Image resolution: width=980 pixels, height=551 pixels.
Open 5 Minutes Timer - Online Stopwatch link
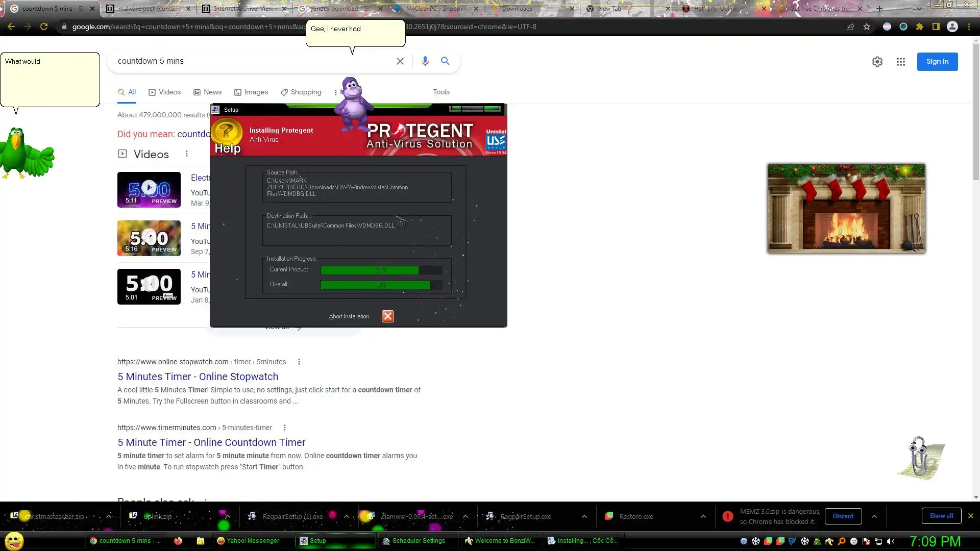pyautogui.click(x=198, y=377)
